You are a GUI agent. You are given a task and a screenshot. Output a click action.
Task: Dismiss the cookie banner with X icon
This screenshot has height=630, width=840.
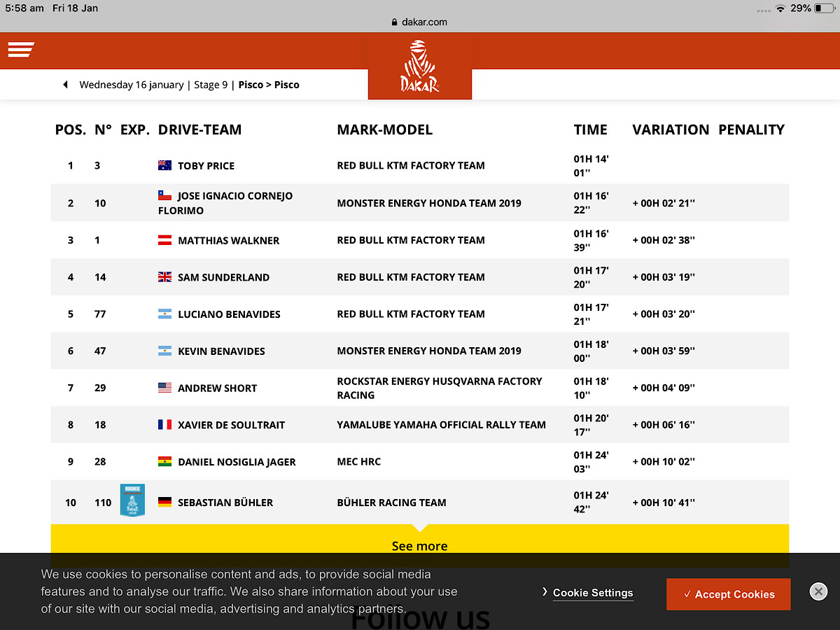[818, 591]
